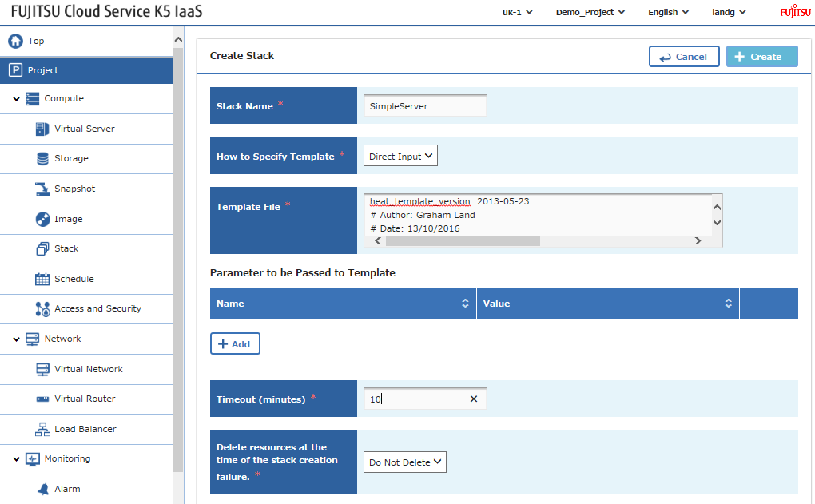815x504 pixels.
Task: Open the uk-1 region dropdown
Action: click(x=517, y=12)
